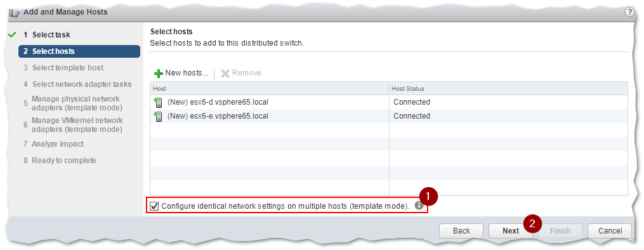The height and width of the screenshot is (250, 644).
Task: Open step 6 Manage VMkernel network adapters
Action: (73, 125)
